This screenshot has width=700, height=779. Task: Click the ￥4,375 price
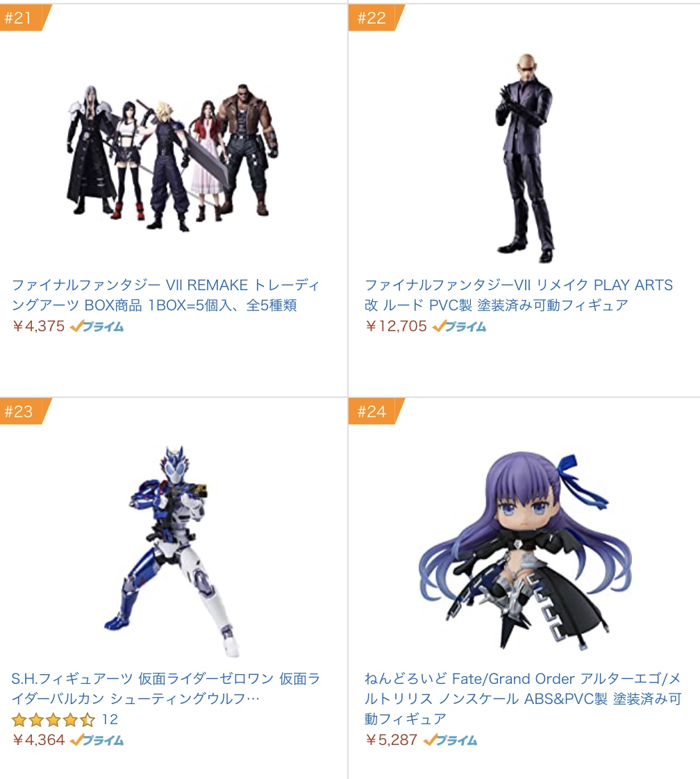click(x=39, y=326)
